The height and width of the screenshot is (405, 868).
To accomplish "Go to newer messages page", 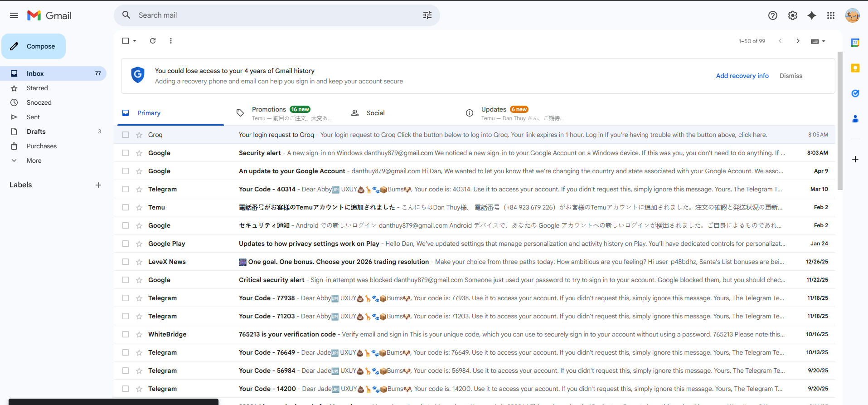I will pyautogui.click(x=780, y=41).
